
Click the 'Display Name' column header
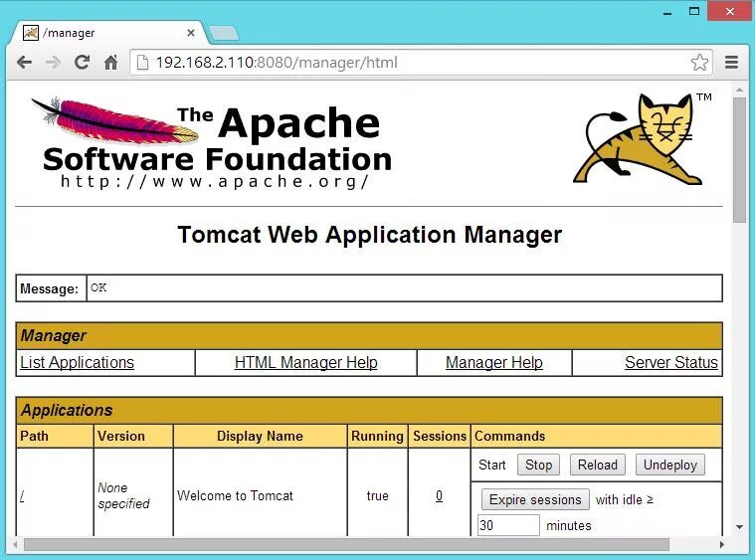click(x=260, y=436)
